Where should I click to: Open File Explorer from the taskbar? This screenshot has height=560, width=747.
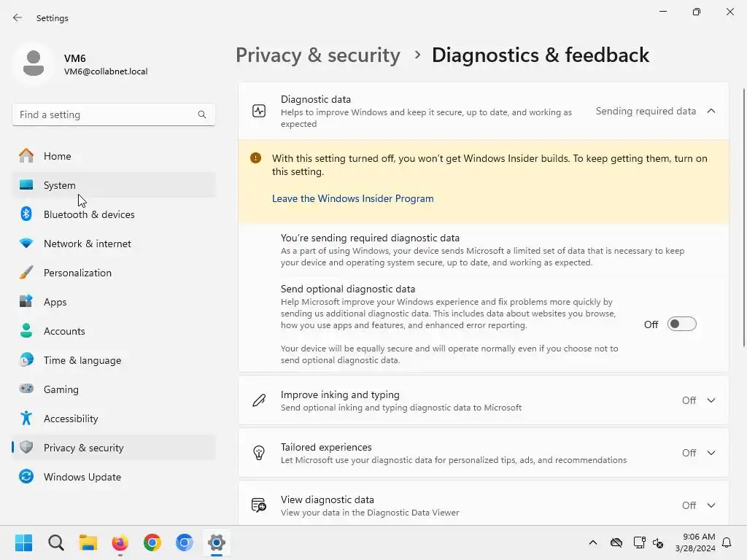click(x=88, y=542)
